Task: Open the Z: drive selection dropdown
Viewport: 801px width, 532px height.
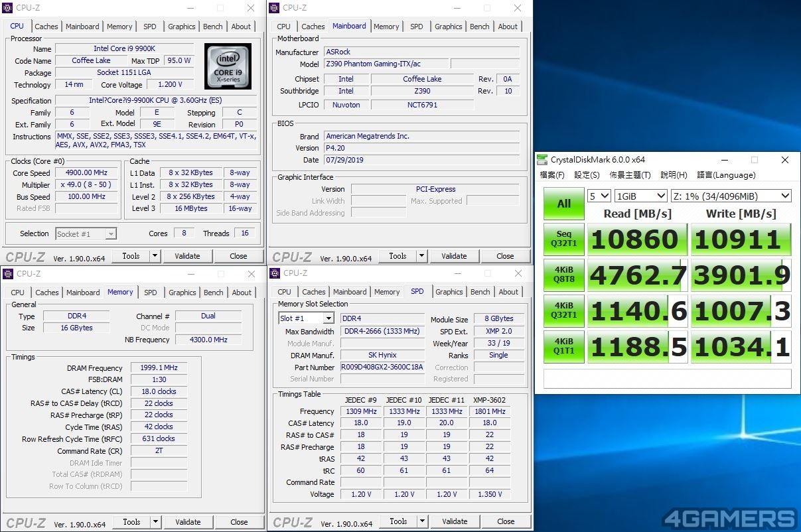Action: tap(731, 196)
